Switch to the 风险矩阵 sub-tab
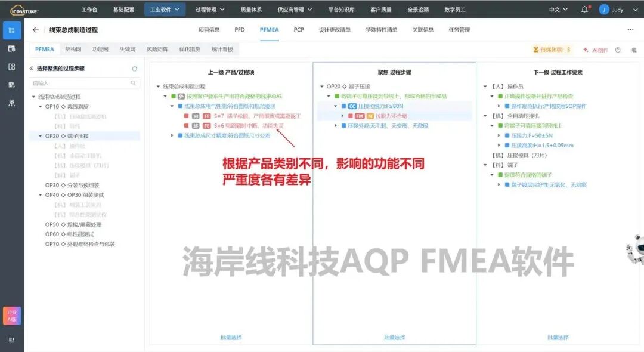This screenshot has width=644, height=352. pos(157,50)
